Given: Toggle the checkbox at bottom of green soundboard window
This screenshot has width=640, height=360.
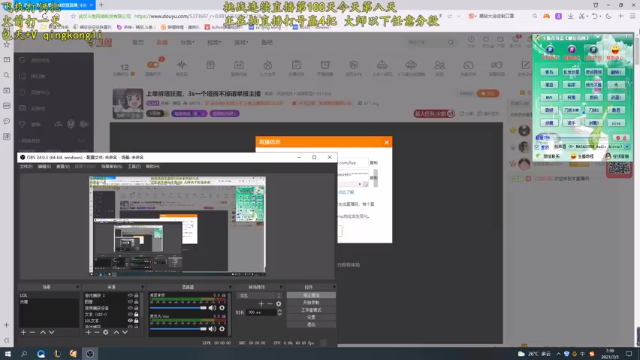Looking at the screenshot, I should point(537,147).
